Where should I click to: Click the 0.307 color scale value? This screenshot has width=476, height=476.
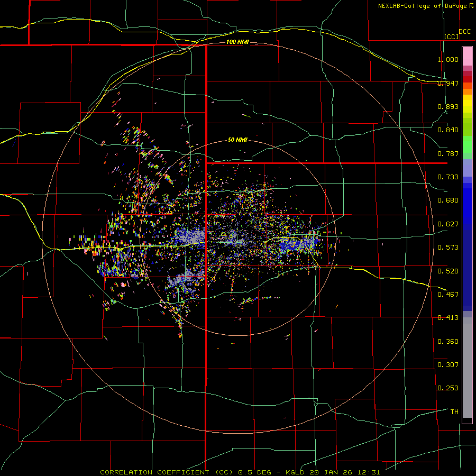pyautogui.click(x=448, y=365)
